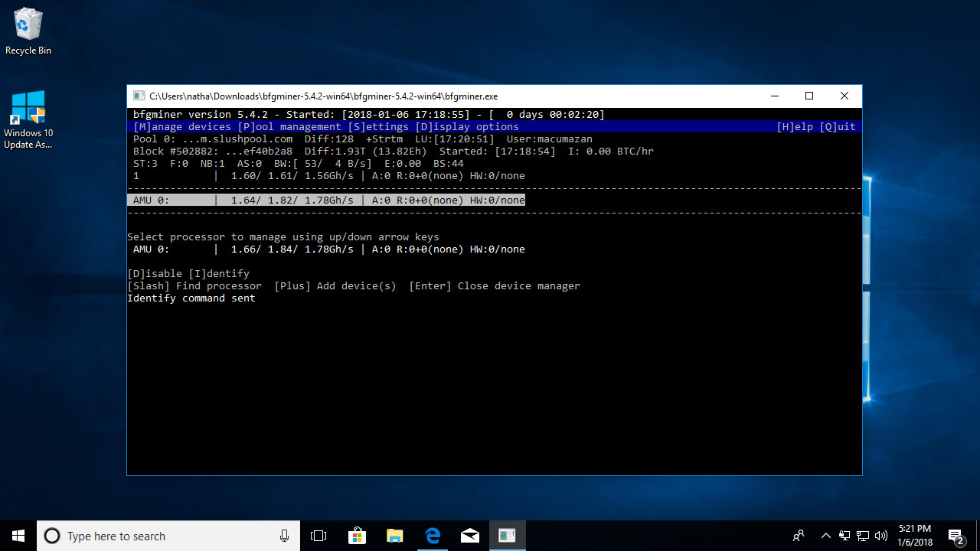Viewport: 980px width, 551px height.
Task: Click the Select processor to manage instruction text
Action: coord(283,237)
